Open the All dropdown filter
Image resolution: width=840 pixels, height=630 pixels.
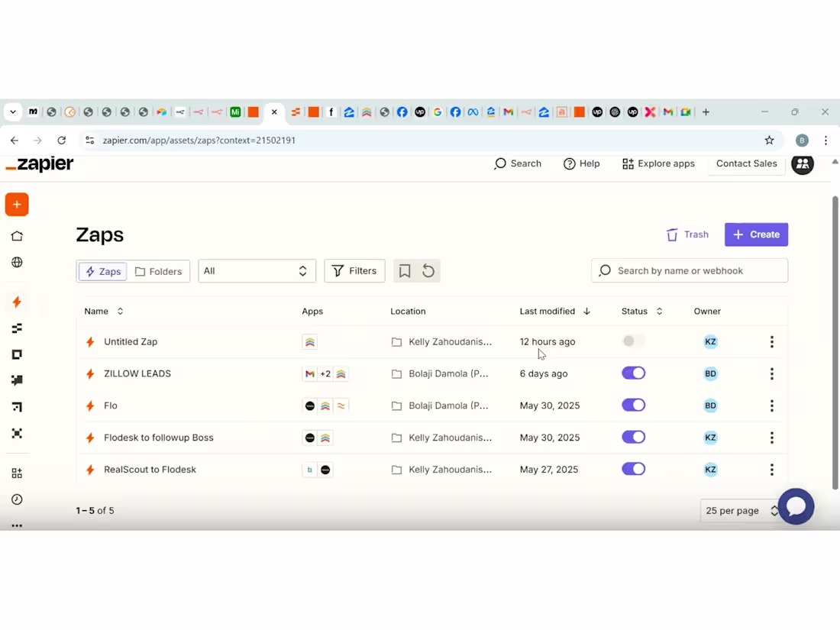coord(257,271)
